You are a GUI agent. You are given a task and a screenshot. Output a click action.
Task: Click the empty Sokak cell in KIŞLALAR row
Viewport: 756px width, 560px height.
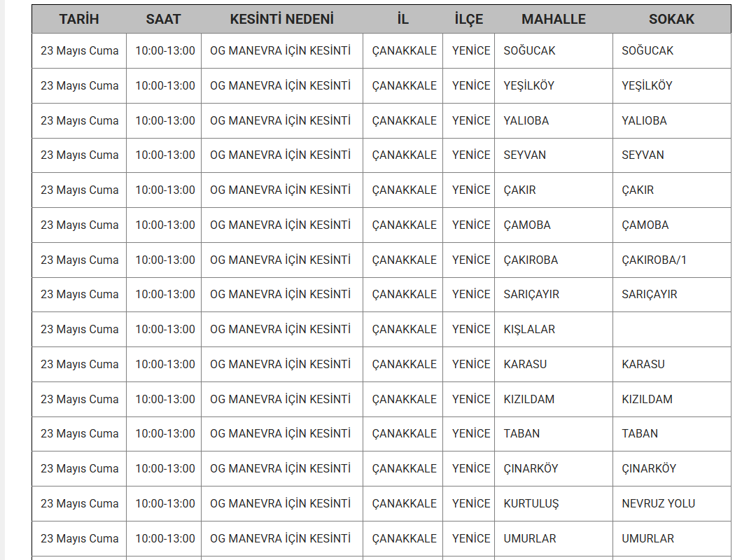[671, 329]
